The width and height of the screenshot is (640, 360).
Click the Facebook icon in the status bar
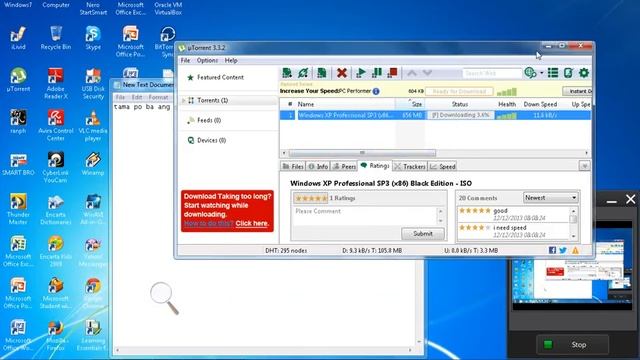click(552, 250)
